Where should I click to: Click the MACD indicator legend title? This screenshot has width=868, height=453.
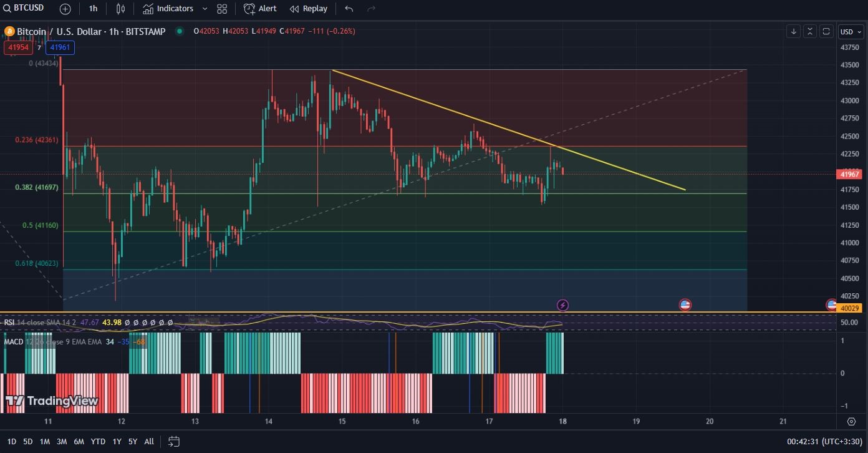point(14,342)
